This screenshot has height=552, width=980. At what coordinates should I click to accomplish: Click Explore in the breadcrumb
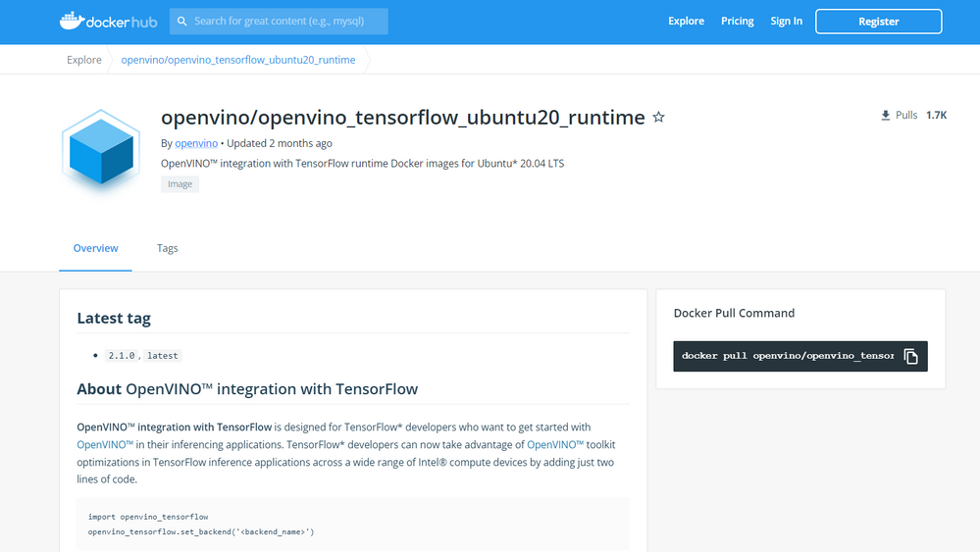click(x=84, y=60)
